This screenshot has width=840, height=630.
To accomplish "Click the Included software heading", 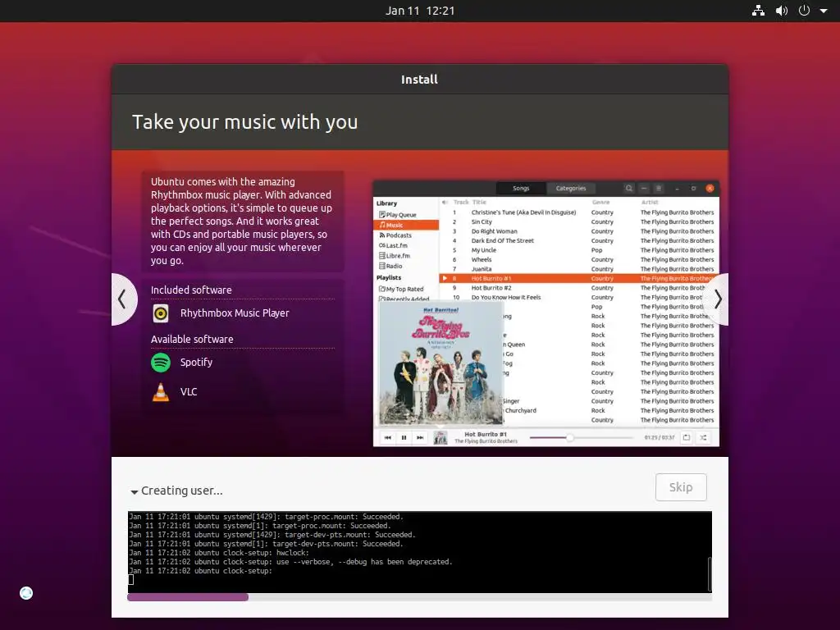I will pyautogui.click(x=191, y=290).
